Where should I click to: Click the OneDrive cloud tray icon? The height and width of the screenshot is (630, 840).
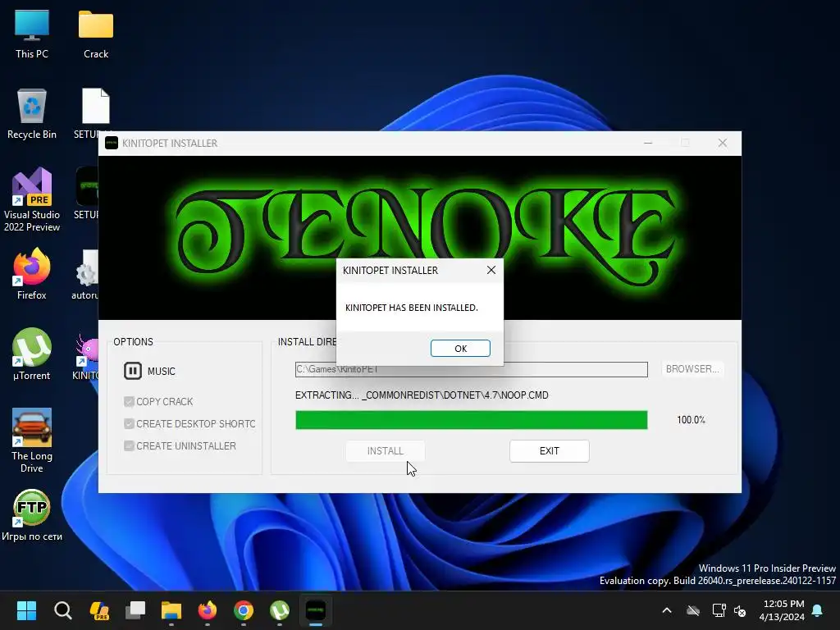click(693, 610)
